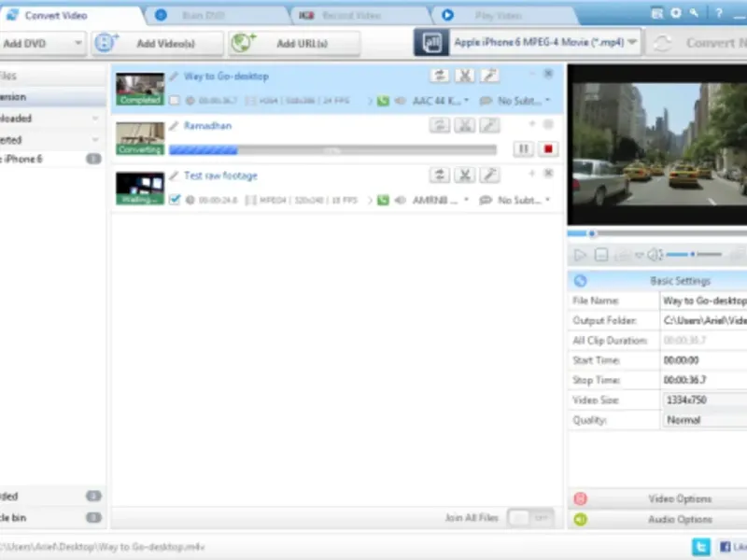Click the Output Folder field
The image size is (747, 560).
tap(704, 320)
